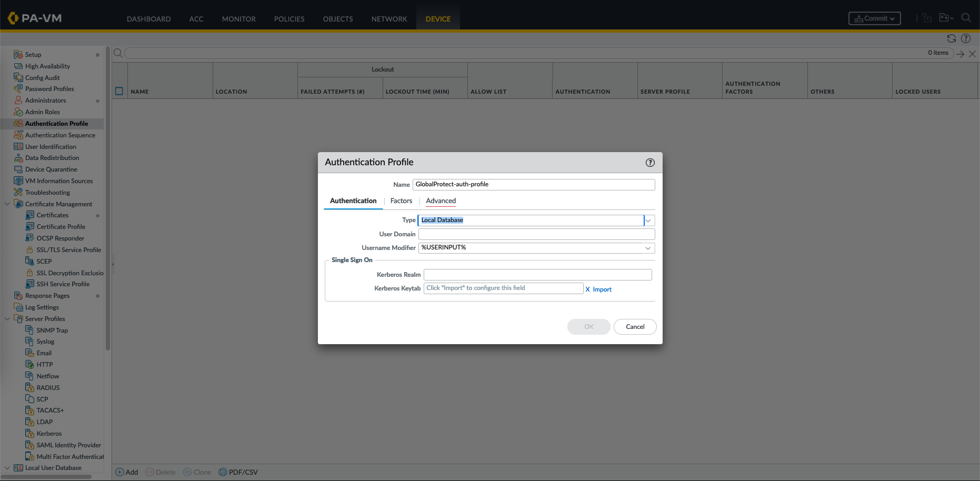Image resolution: width=980 pixels, height=481 pixels.
Task: Click the Kerberos Realm input field
Action: (537, 275)
